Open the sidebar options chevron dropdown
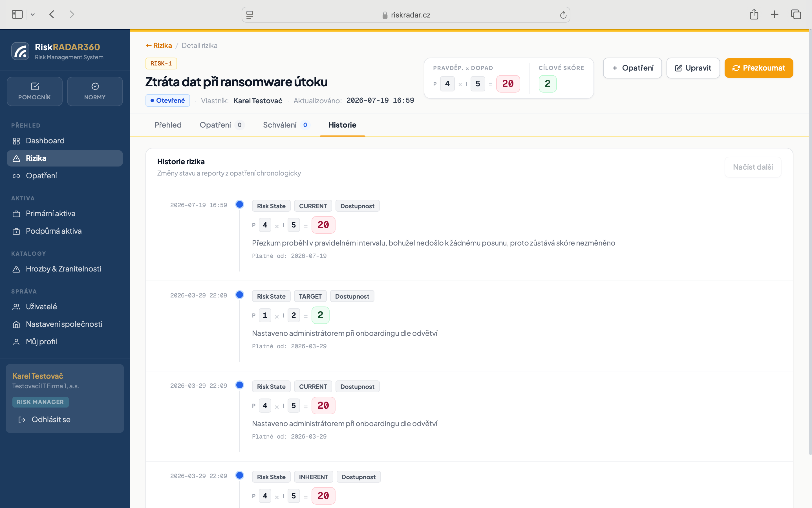 [x=32, y=14]
